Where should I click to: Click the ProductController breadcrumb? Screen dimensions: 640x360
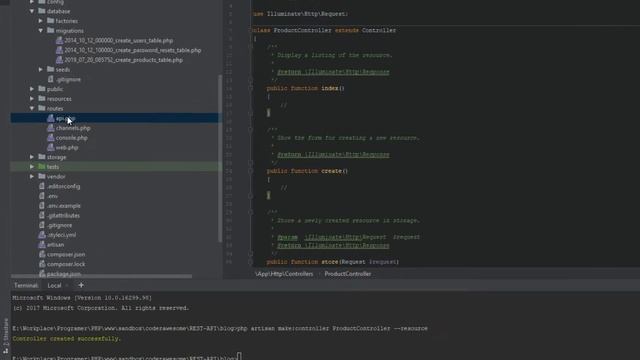pyautogui.click(x=348, y=274)
